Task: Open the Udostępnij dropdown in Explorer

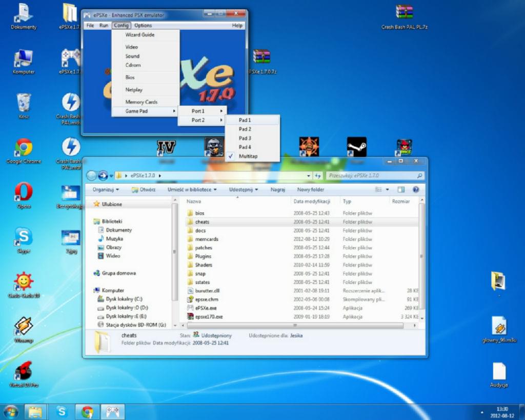Action: 244,190
